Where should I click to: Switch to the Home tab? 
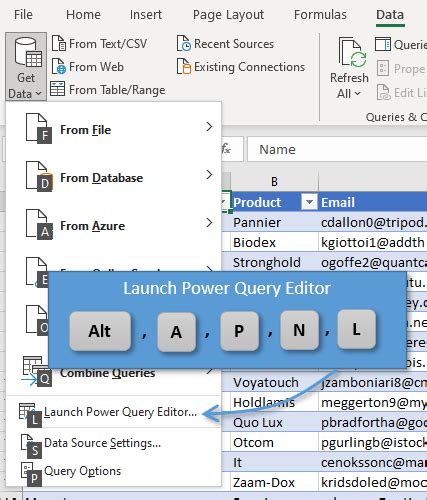pyautogui.click(x=83, y=15)
